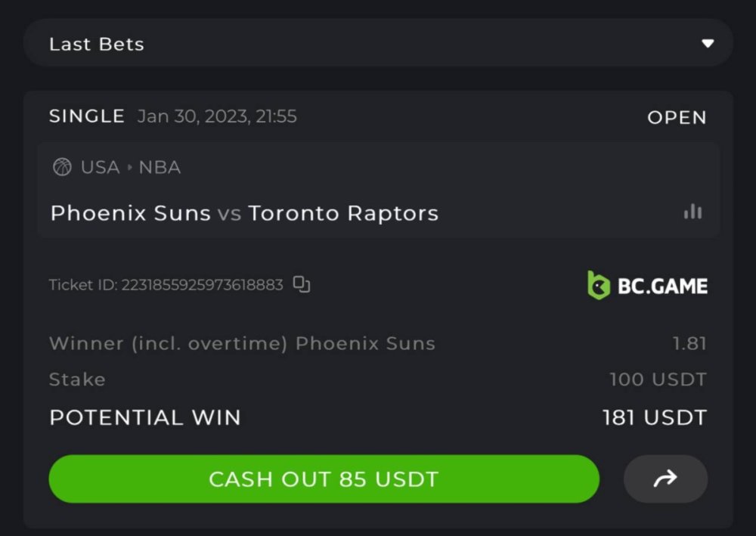756x536 pixels.
Task: Open Phoenix Suns vs Toronto Raptors match
Action: pos(244,213)
